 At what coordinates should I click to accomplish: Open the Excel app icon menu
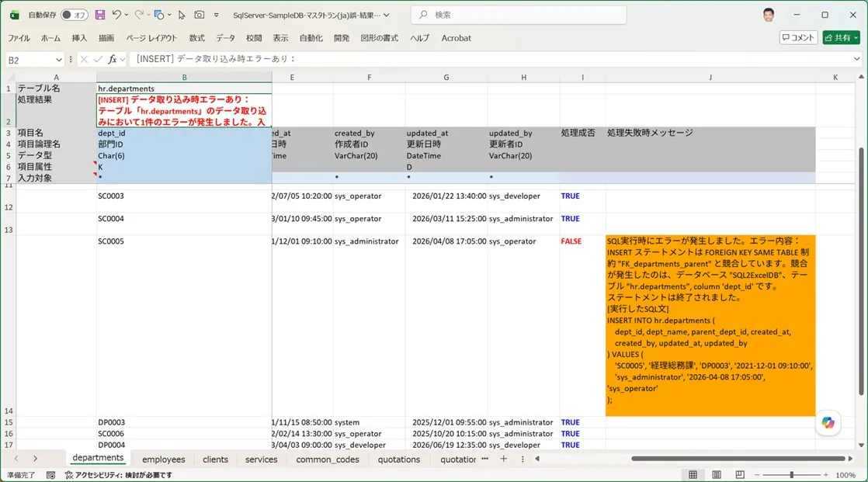pos(15,15)
